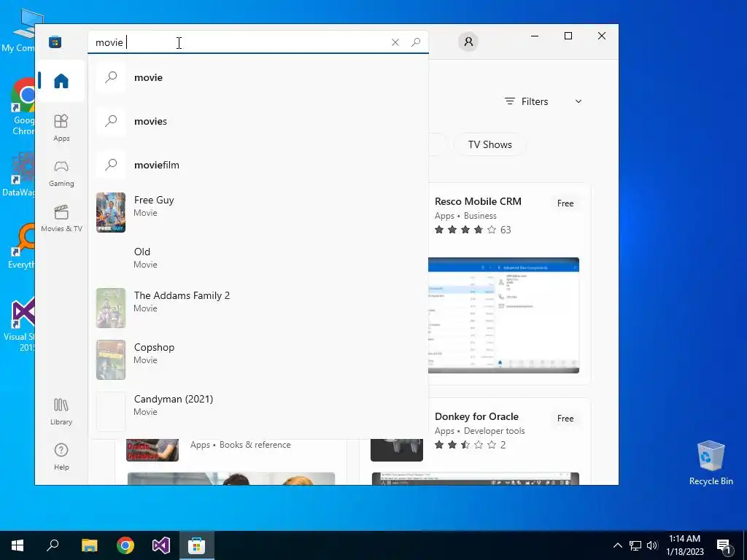Select the 'movie' search suggestion
The image size is (747, 560).
tap(258, 77)
